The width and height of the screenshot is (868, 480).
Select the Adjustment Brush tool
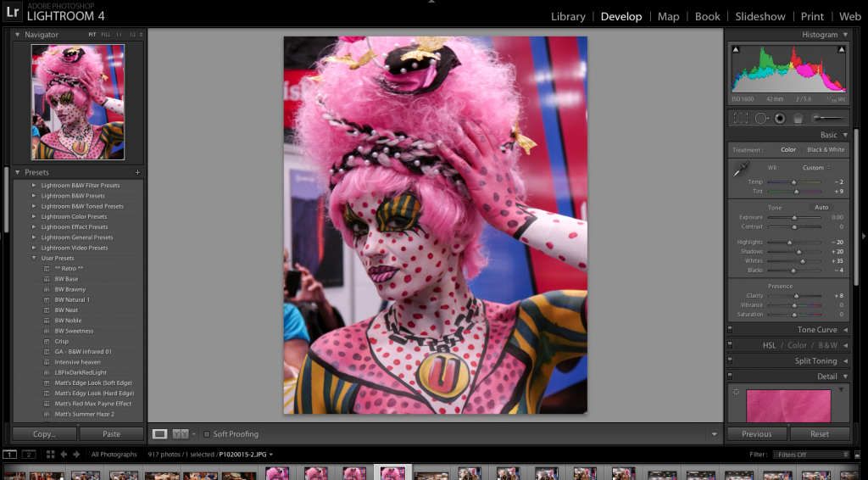point(827,118)
